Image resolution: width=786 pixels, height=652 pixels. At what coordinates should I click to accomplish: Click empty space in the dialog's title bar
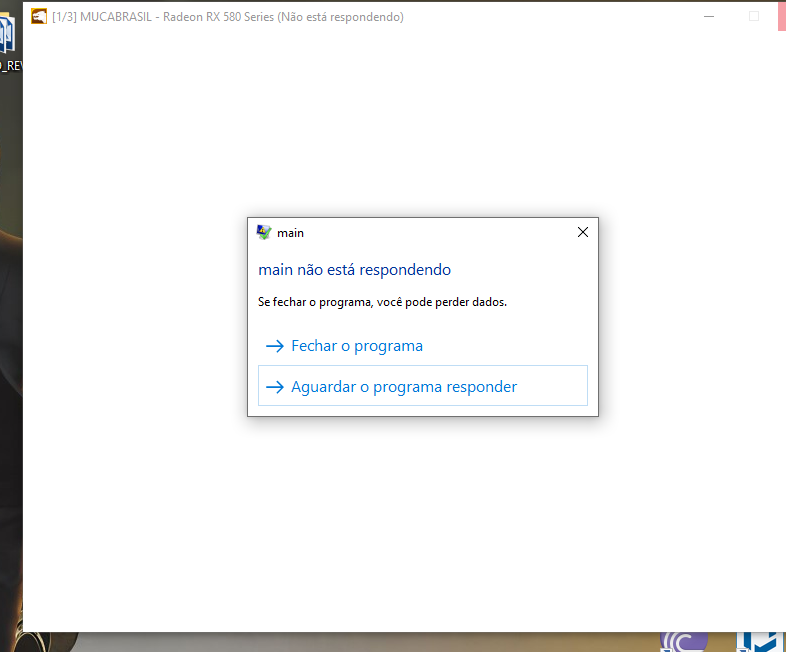click(x=430, y=232)
